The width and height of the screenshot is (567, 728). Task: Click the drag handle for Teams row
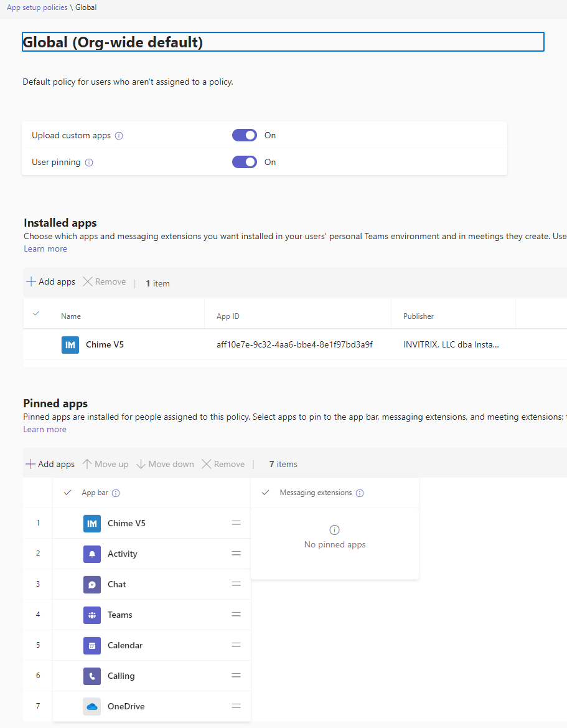coord(236,614)
